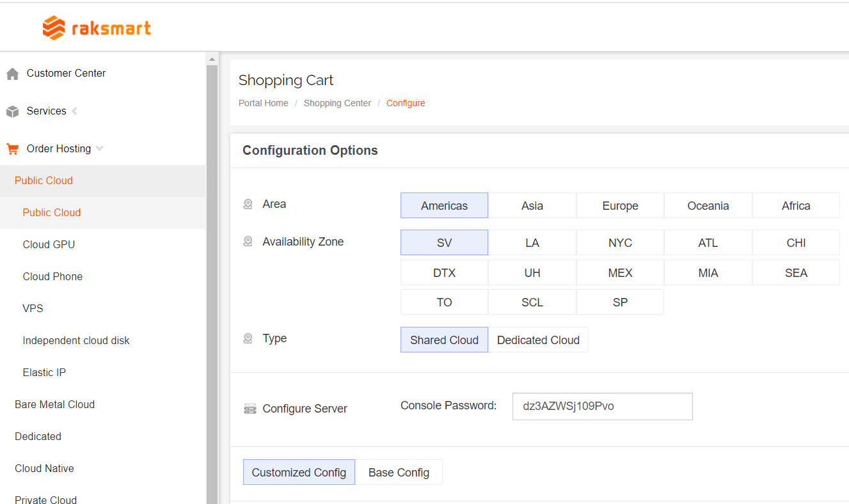This screenshot has width=849, height=504.
Task: Choose ATL availability zone
Action: [x=708, y=242]
